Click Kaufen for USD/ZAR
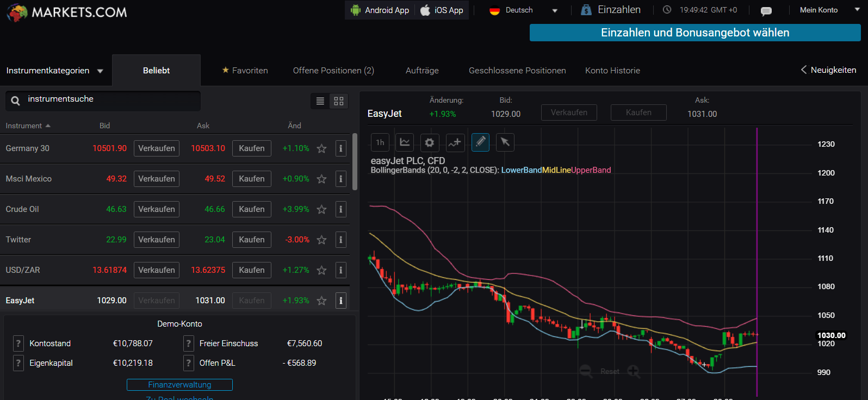 (x=252, y=270)
